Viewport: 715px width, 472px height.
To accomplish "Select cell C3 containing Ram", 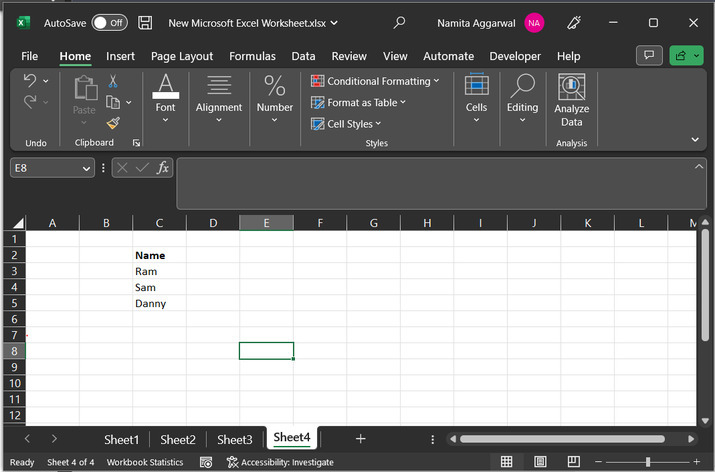I will click(159, 271).
